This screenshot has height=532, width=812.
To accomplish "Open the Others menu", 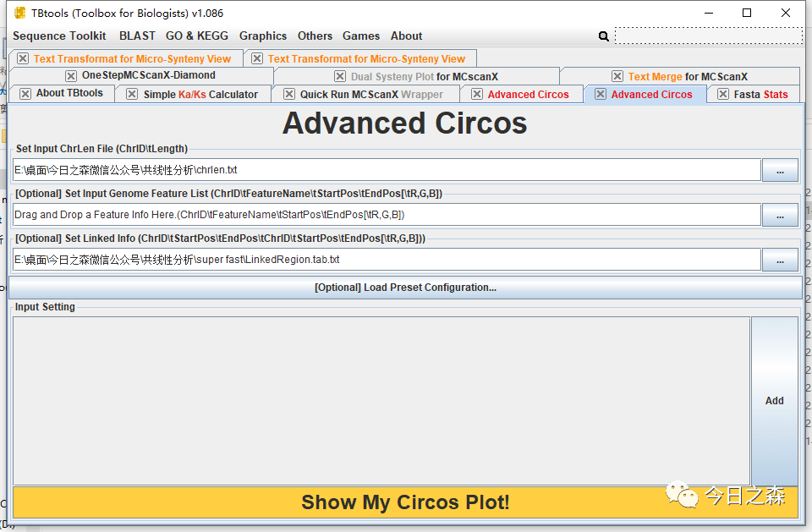I will point(315,36).
